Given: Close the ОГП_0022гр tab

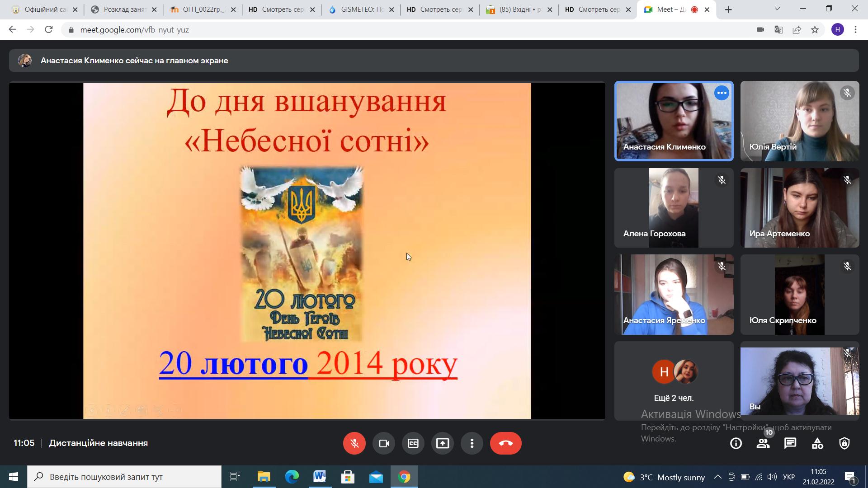Looking at the screenshot, I should point(233,9).
